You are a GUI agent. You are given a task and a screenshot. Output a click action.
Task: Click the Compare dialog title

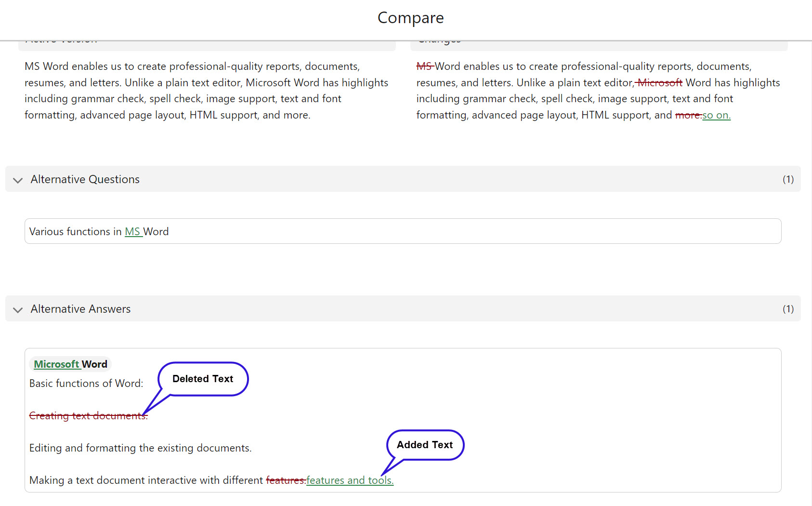click(x=411, y=18)
